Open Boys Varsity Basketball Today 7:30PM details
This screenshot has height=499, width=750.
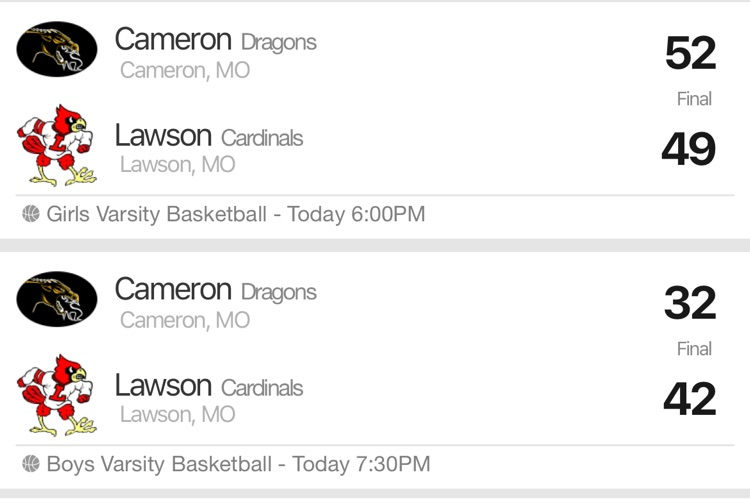pyautogui.click(x=239, y=464)
